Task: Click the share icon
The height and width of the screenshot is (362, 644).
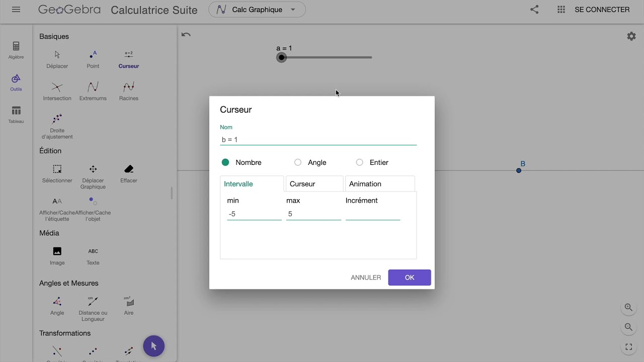Action: (x=534, y=10)
